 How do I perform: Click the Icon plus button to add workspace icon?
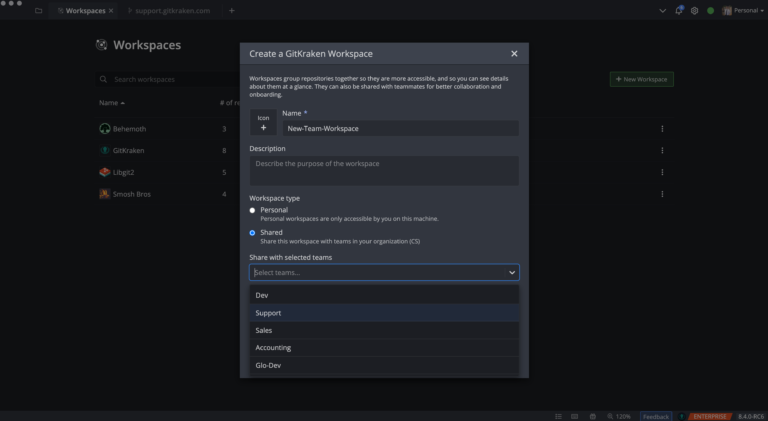point(263,128)
